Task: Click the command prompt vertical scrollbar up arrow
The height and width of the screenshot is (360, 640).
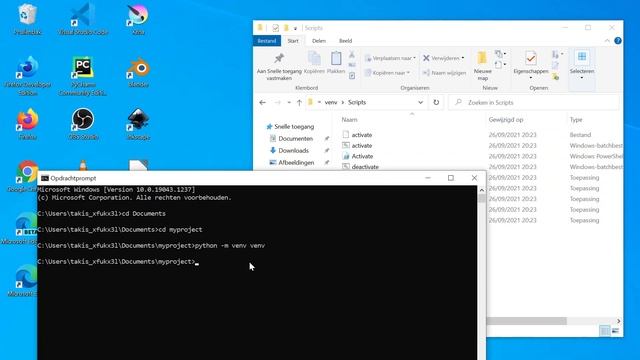Action: [482, 190]
